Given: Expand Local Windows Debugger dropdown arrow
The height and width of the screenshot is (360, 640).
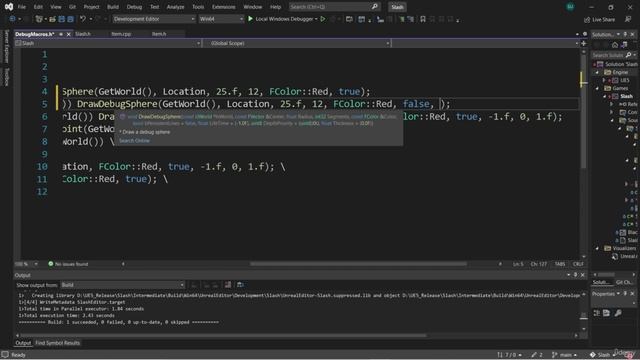Looking at the screenshot, I should [x=316, y=19].
